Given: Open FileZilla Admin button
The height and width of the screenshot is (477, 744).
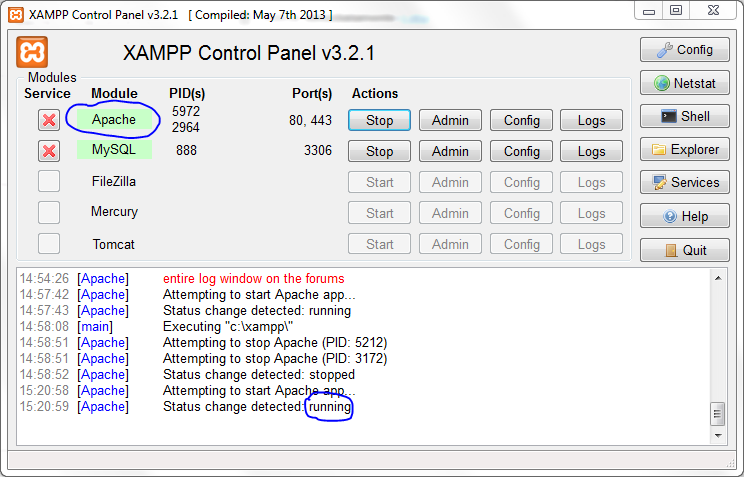Looking at the screenshot, I should (x=450, y=182).
